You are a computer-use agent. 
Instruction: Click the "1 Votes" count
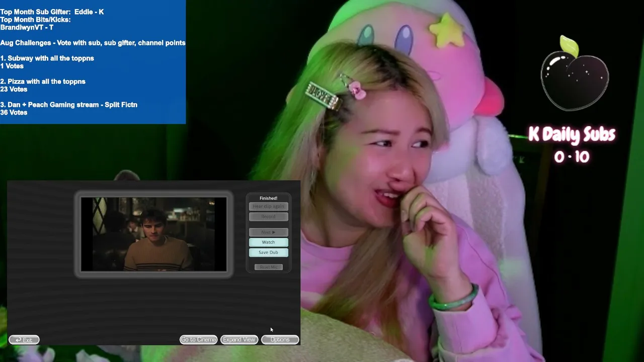pos(12,66)
